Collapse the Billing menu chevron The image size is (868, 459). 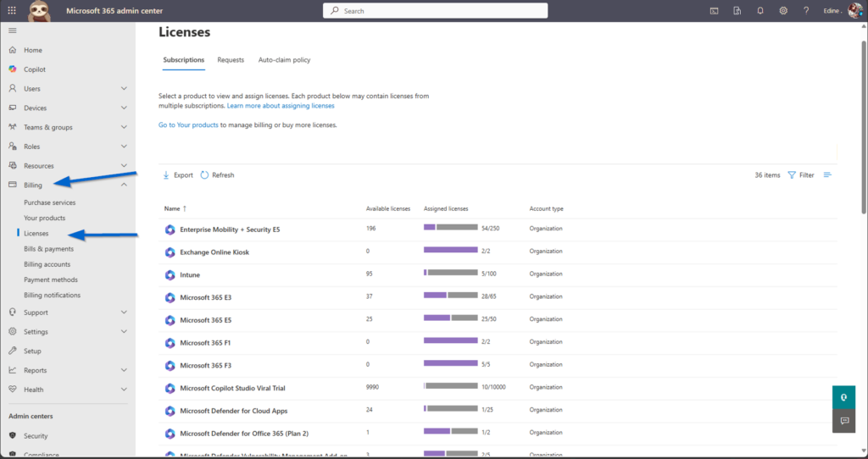(x=124, y=185)
